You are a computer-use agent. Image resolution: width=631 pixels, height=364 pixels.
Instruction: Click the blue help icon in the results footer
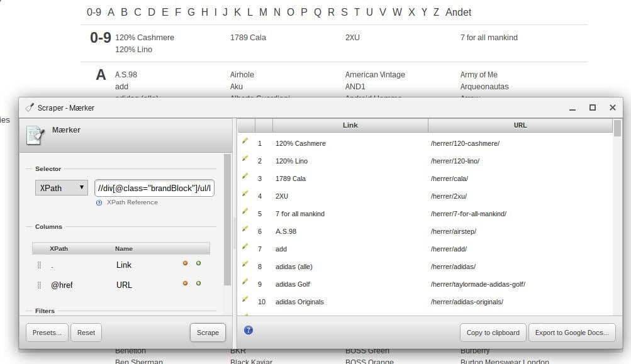pyautogui.click(x=248, y=330)
